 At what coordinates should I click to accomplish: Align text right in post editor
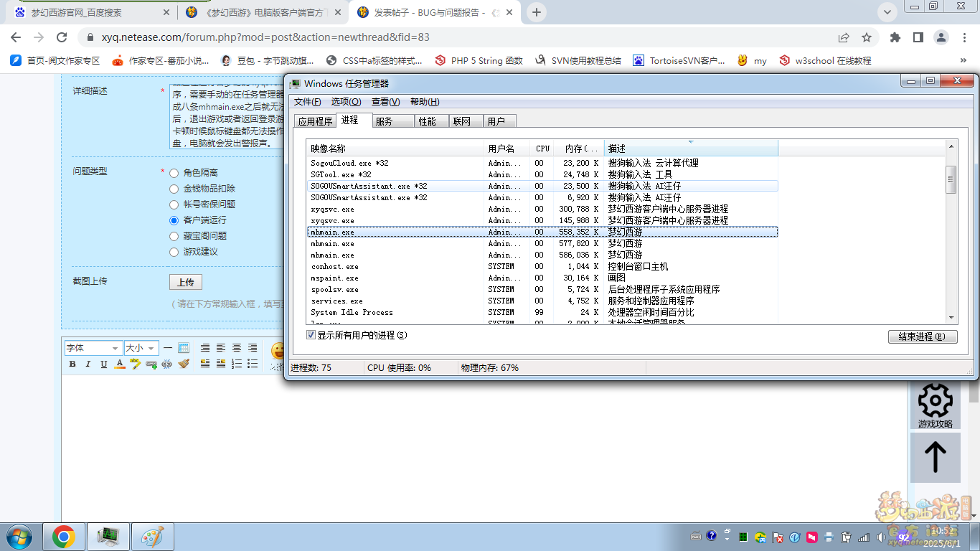click(x=253, y=348)
